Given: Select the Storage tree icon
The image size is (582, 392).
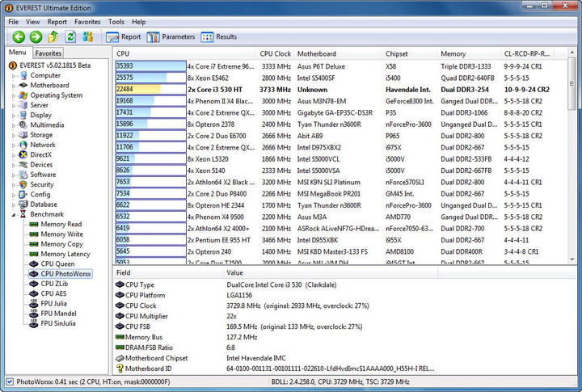Looking at the screenshot, I should click(23, 135).
